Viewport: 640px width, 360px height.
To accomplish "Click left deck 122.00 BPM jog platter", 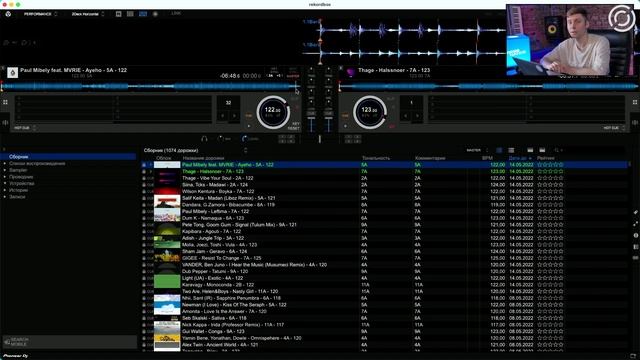I will point(273,112).
